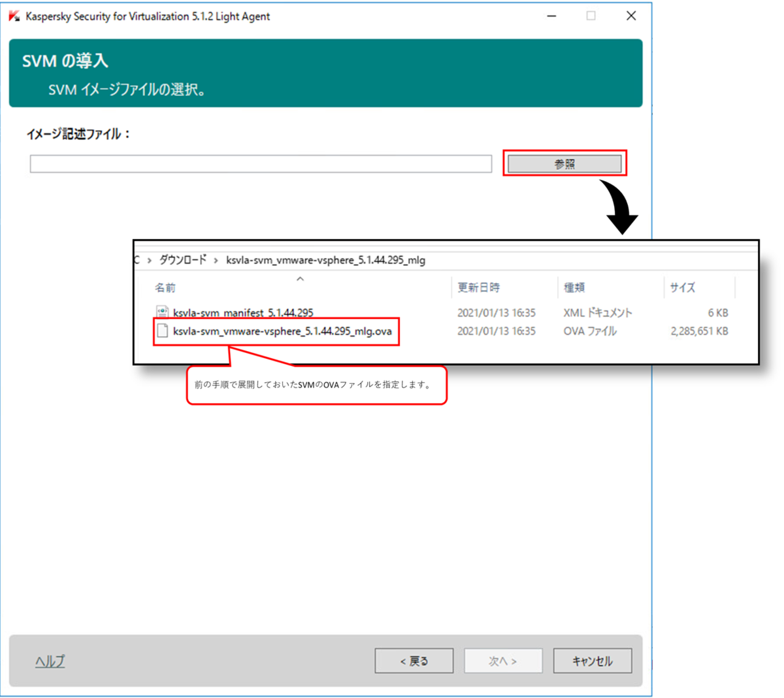Sort by サイズ column header

pyautogui.click(x=682, y=288)
